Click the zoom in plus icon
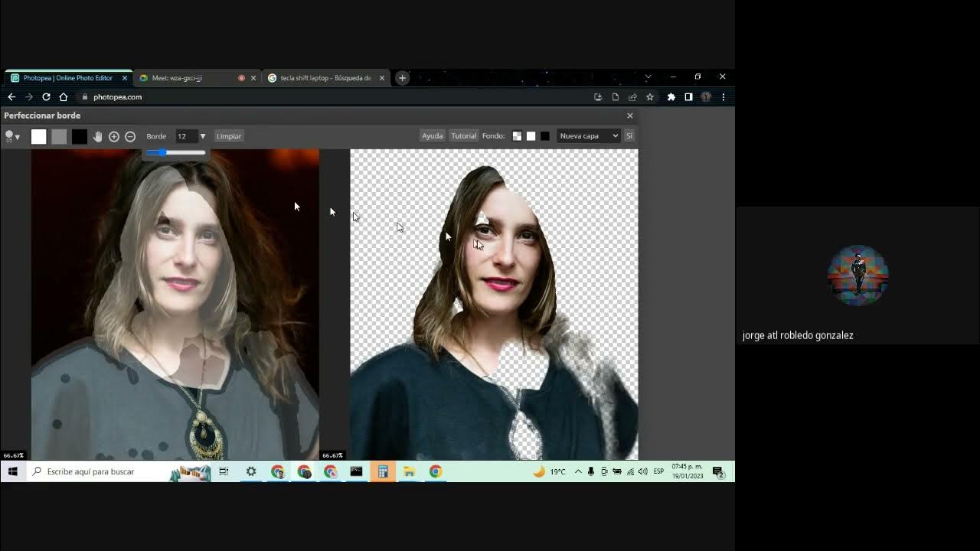 114,136
